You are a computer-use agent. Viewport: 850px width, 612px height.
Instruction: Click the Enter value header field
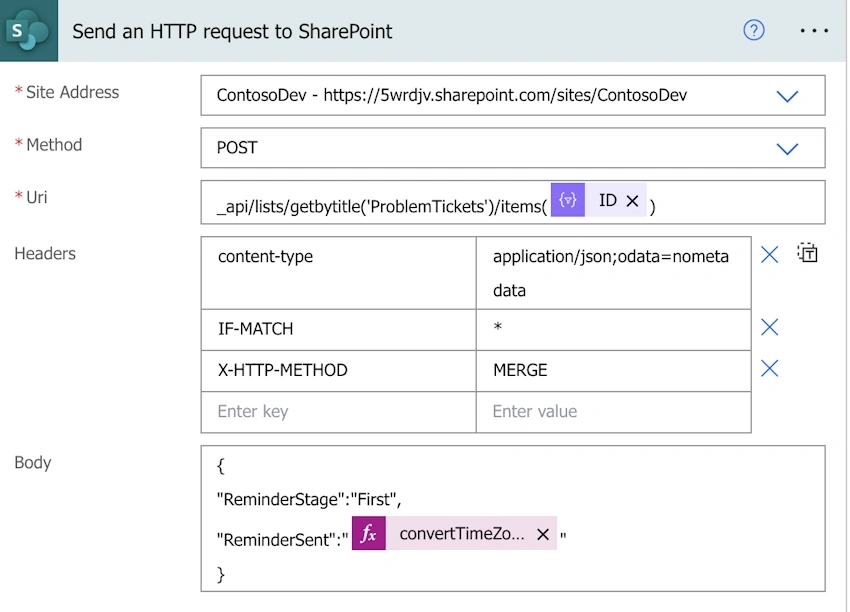point(614,412)
